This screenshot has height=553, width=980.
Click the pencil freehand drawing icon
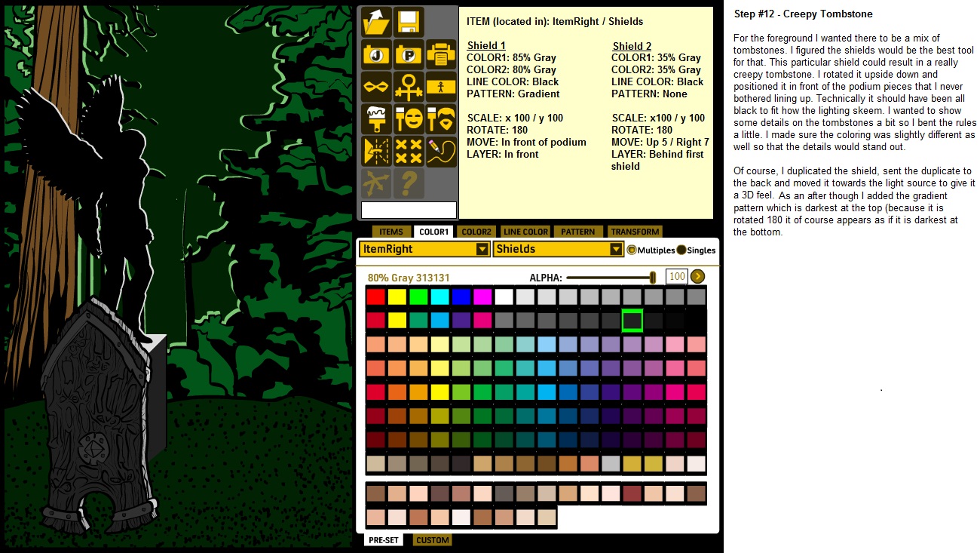[441, 152]
